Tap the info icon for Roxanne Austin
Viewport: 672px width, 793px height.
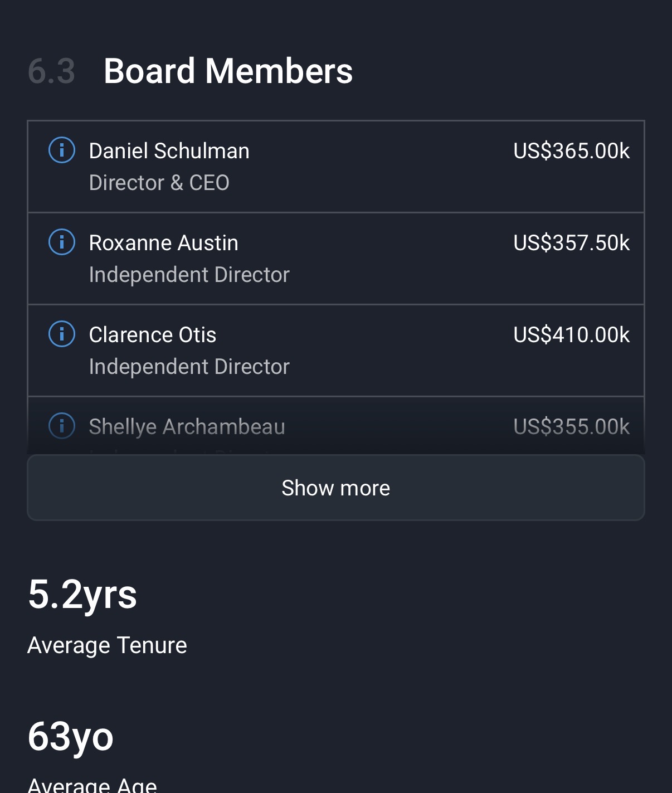click(x=62, y=242)
